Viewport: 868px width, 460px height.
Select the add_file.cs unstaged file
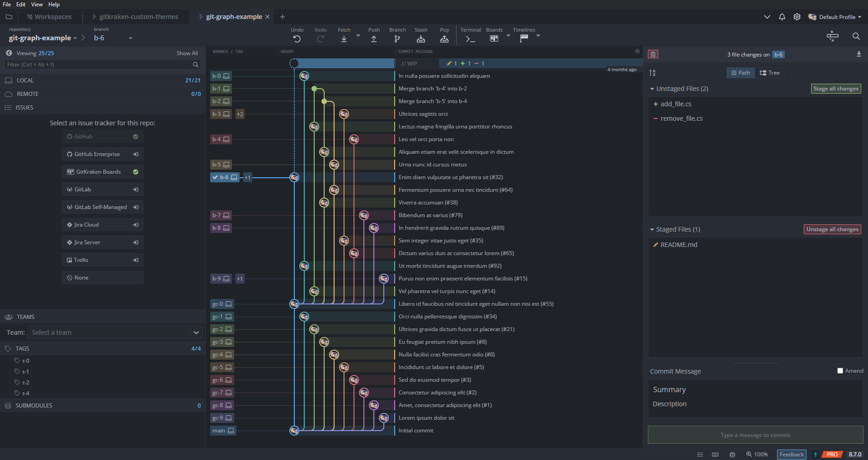pyautogui.click(x=755, y=104)
